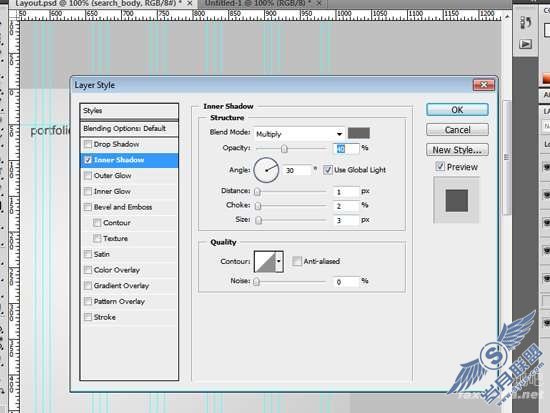Screen dimensions: 550x413
Task: Click the Angle value field
Action: [x=297, y=171]
